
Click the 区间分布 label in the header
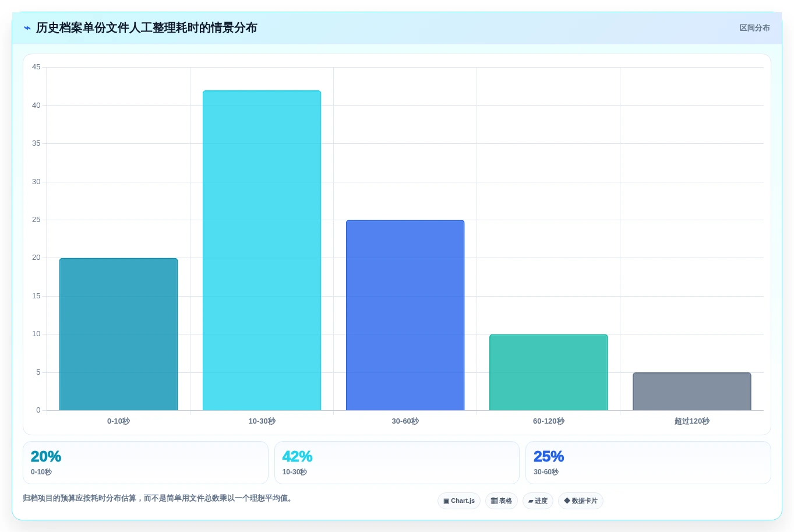[x=754, y=28]
